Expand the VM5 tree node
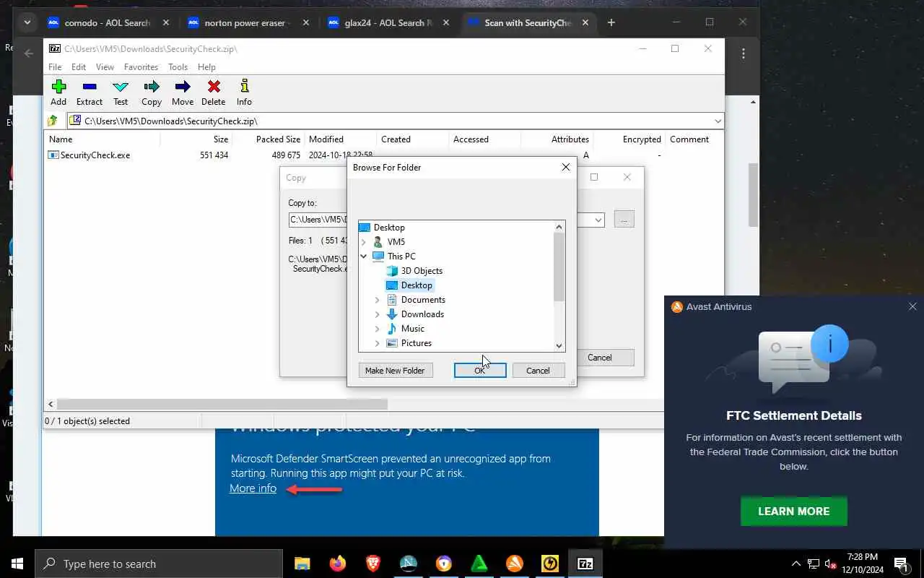This screenshot has height=578, width=924. 364,242
